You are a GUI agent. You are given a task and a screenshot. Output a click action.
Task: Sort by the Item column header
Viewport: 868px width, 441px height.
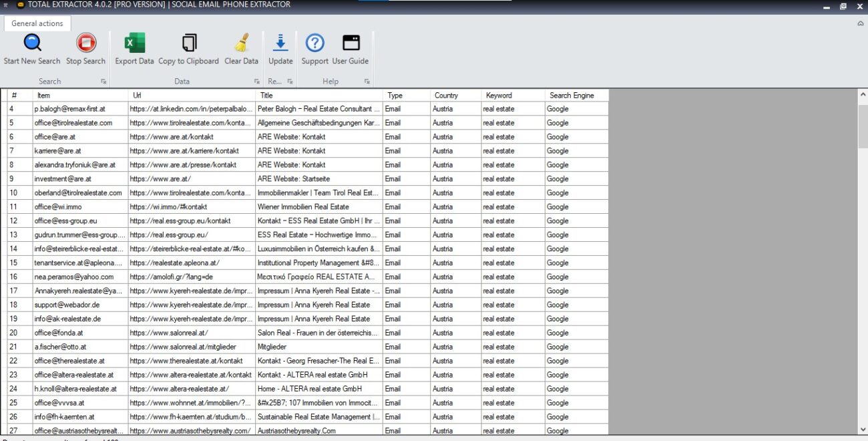tap(80, 96)
